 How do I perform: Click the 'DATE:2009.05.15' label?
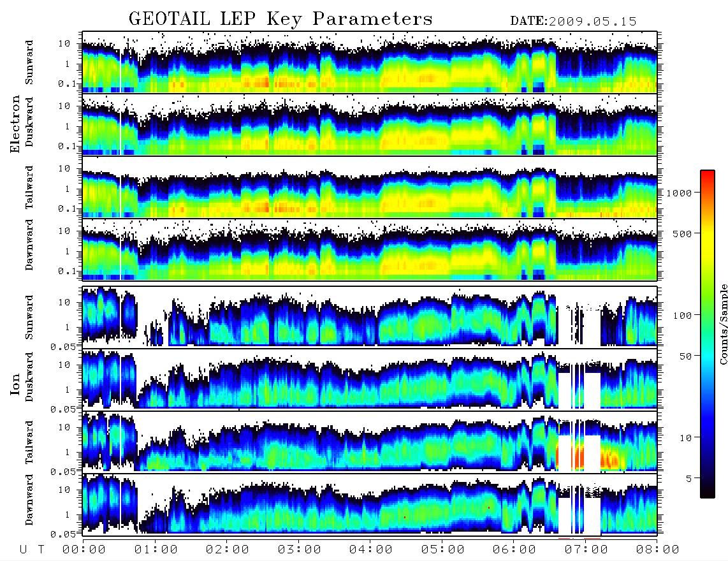(x=573, y=22)
